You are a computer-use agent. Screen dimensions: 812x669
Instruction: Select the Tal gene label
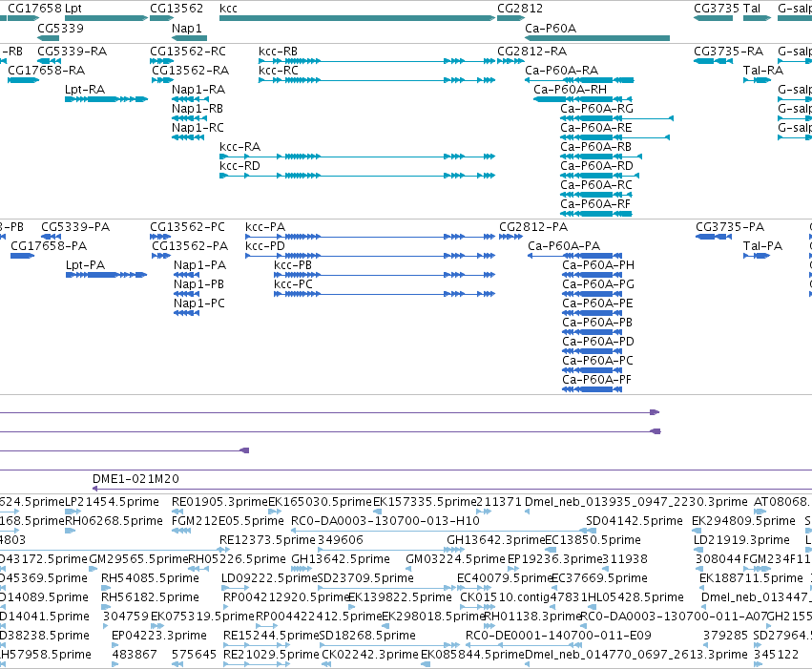point(752,9)
